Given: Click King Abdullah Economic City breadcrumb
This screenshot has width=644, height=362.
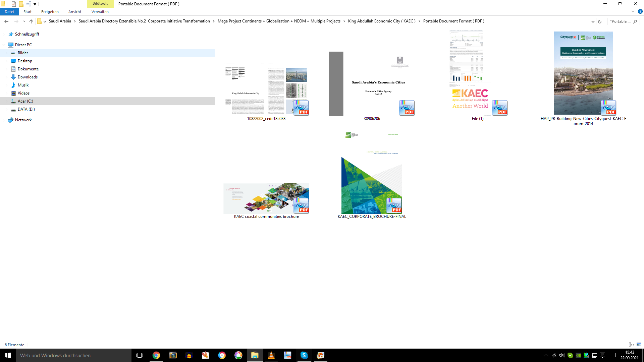Looking at the screenshot, I should pos(382,21).
